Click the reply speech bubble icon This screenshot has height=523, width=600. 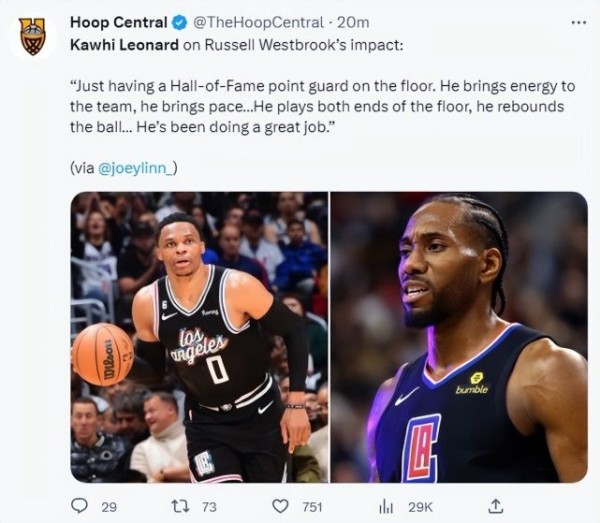[x=80, y=506]
